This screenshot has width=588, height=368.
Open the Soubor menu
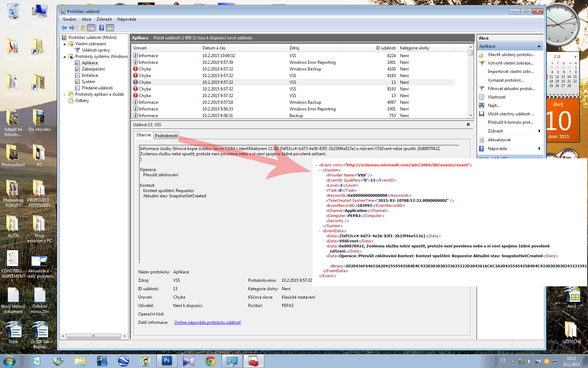pyautogui.click(x=70, y=19)
